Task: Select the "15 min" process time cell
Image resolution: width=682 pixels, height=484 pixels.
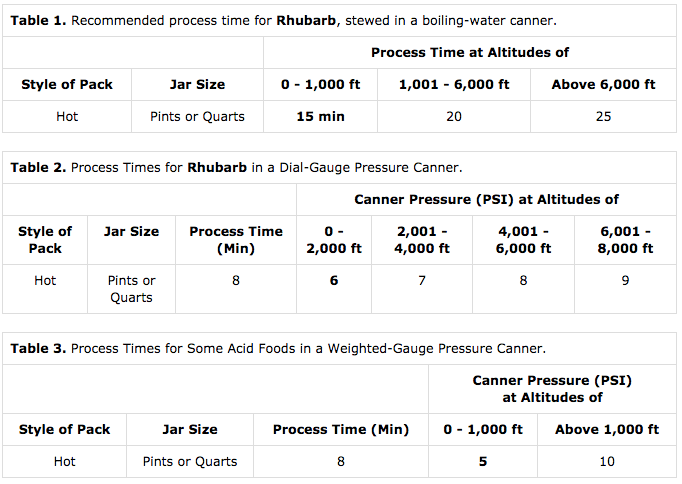Action: point(320,116)
